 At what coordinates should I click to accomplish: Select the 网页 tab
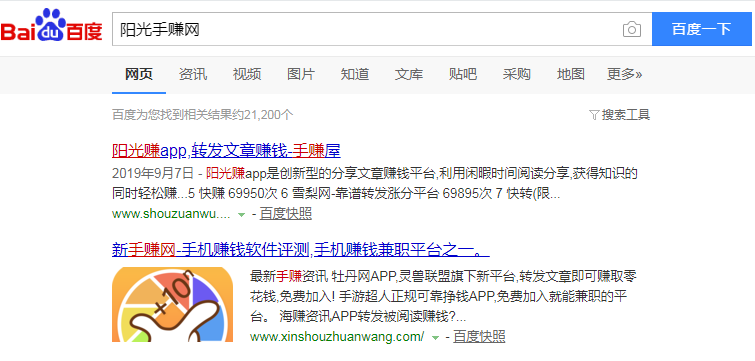(139, 74)
